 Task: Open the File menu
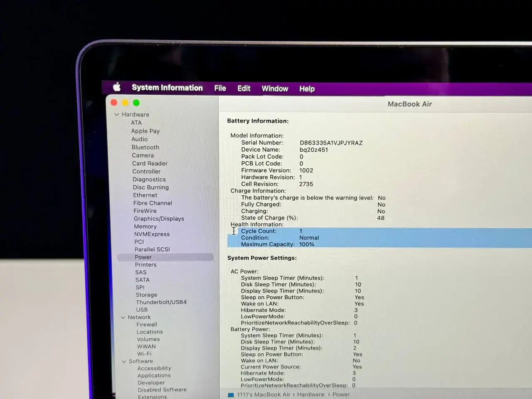pos(220,88)
